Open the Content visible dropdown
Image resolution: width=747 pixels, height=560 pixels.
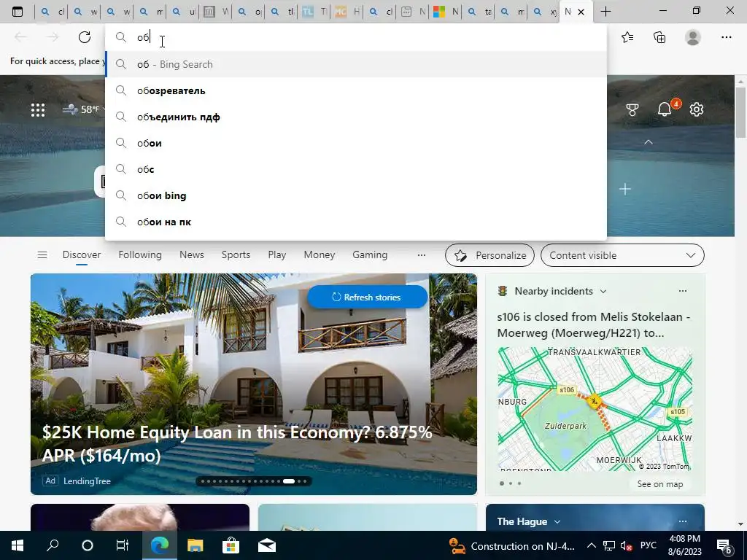coord(622,255)
